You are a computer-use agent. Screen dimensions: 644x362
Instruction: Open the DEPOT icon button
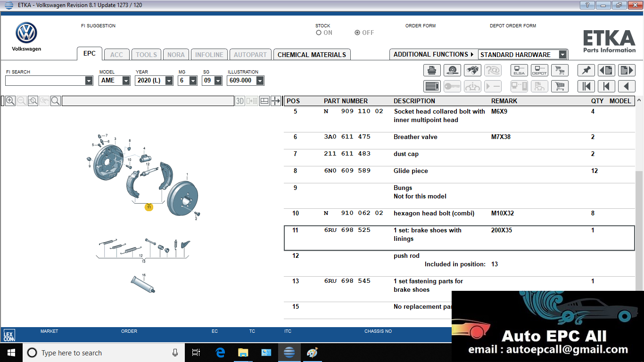coord(539,70)
